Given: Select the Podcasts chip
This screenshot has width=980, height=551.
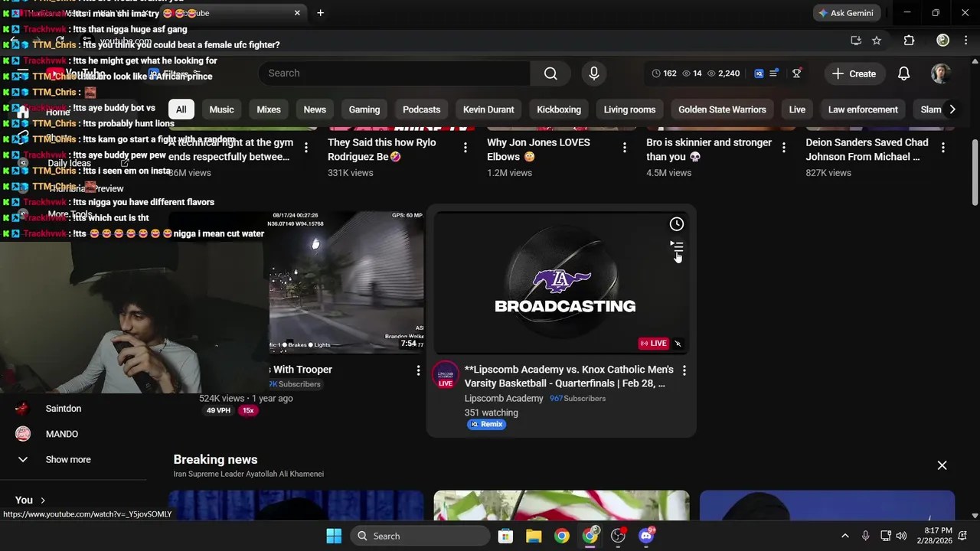Looking at the screenshot, I should point(421,109).
